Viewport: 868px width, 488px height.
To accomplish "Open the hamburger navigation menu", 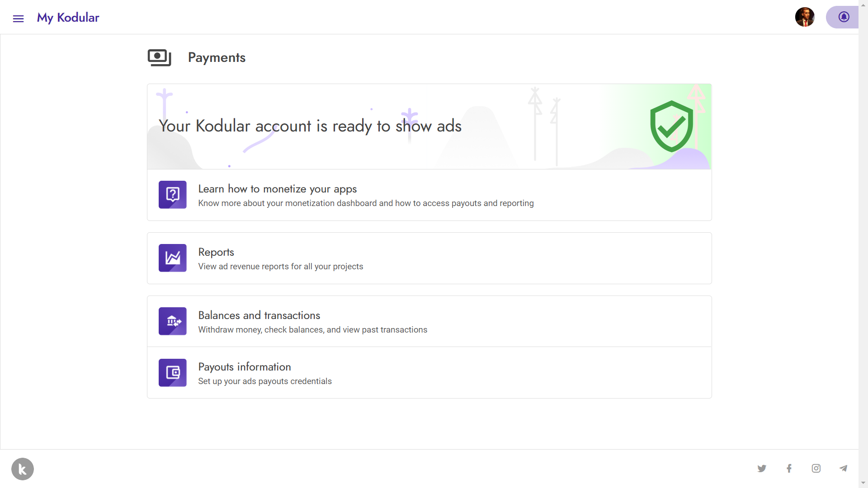I will click(18, 19).
